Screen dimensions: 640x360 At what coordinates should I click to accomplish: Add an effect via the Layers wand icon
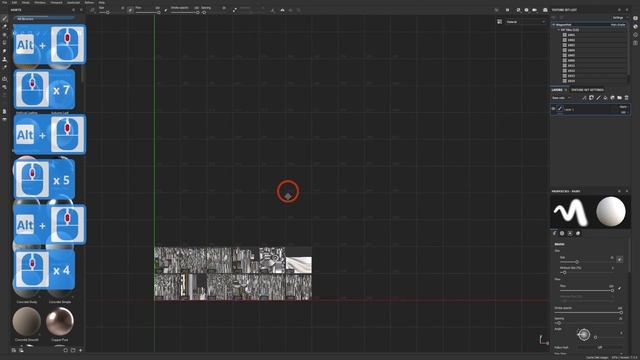pyautogui.click(x=584, y=98)
